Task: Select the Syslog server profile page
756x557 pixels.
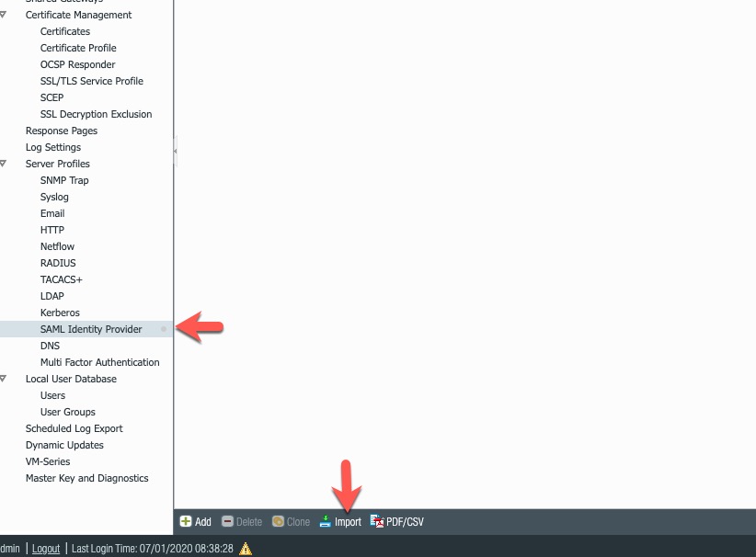Action: pyautogui.click(x=54, y=197)
